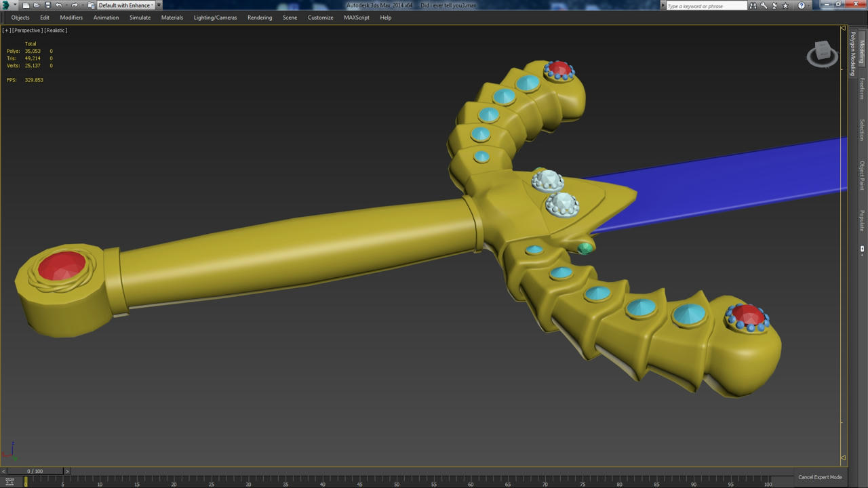Click the time slider showing 0 / 100
Viewport: 868px width, 488px height.
(35, 471)
